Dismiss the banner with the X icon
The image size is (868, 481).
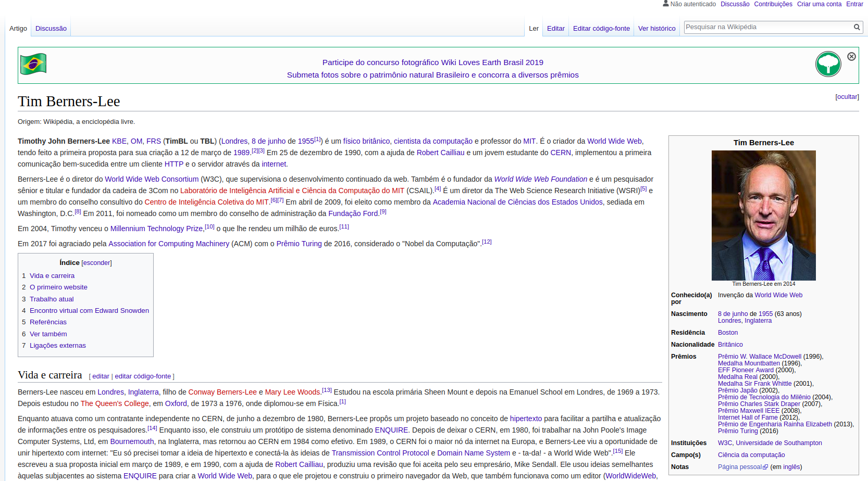851,56
